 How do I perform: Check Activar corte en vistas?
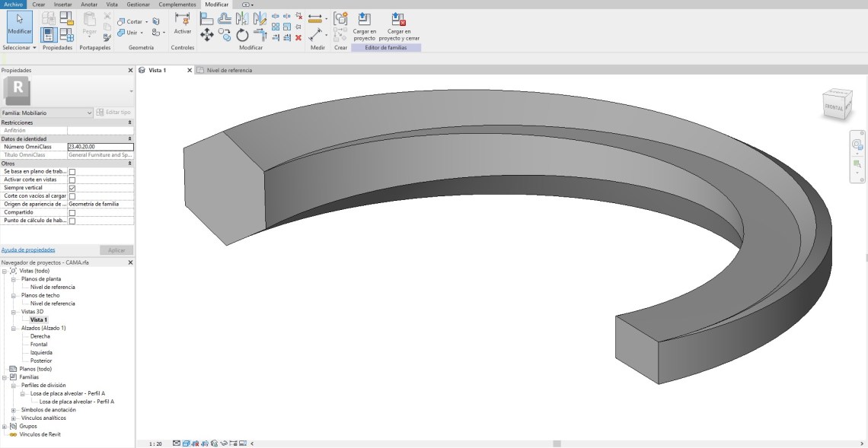(x=72, y=180)
